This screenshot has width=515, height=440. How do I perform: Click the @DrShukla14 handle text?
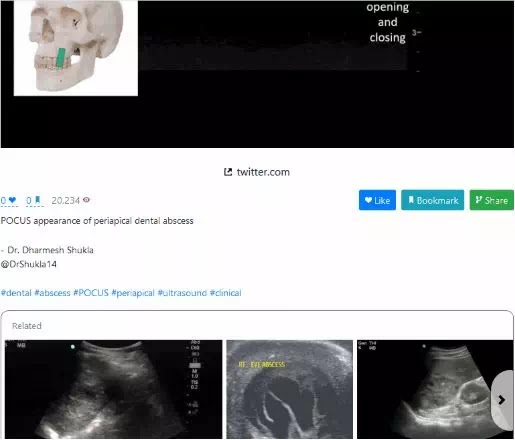point(29,264)
